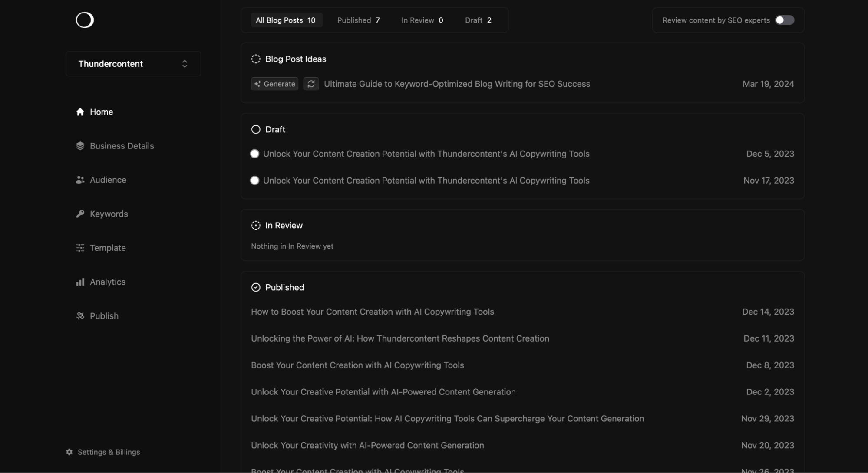Click the refresh blog idea icon
Image resolution: width=868 pixels, height=473 pixels.
click(311, 84)
